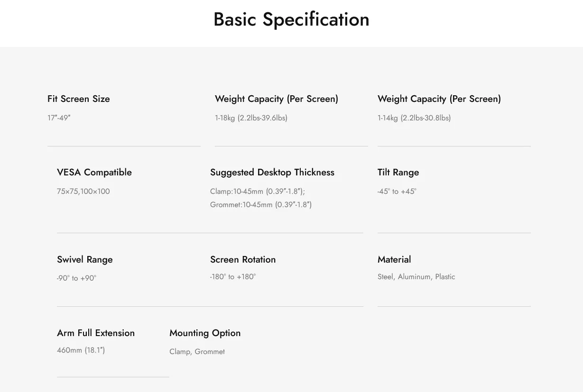583x392 pixels.
Task: Click the Clamp:10-45mm thickness line
Action: (258, 191)
